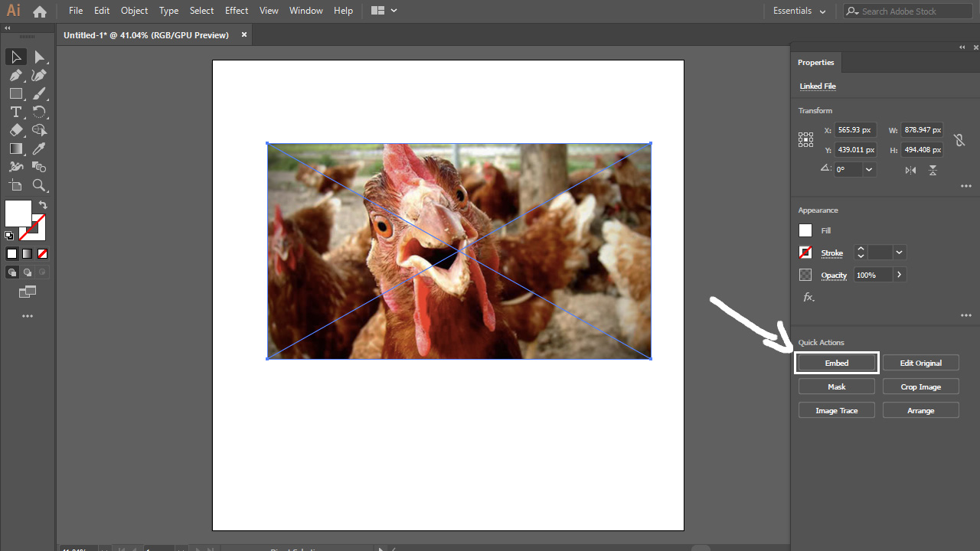980x551 pixels.
Task: Click the Reference Point grid icon
Action: coord(805,139)
